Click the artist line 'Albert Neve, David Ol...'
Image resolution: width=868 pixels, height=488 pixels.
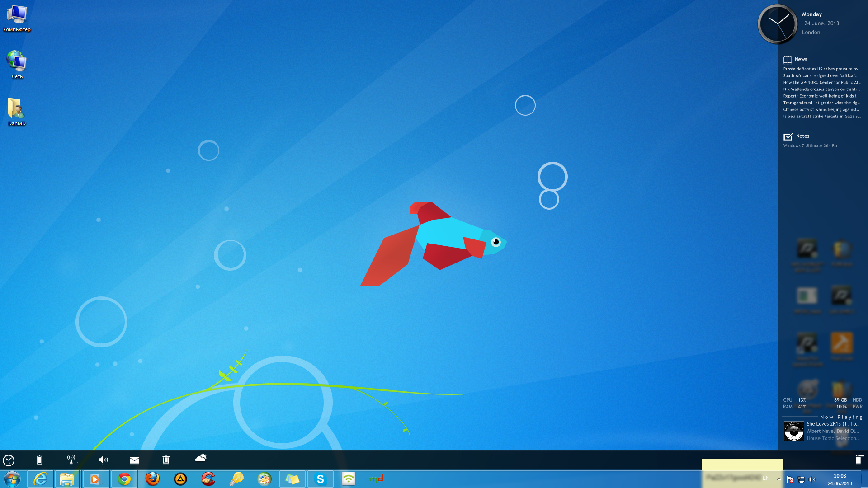click(x=833, y=431)
